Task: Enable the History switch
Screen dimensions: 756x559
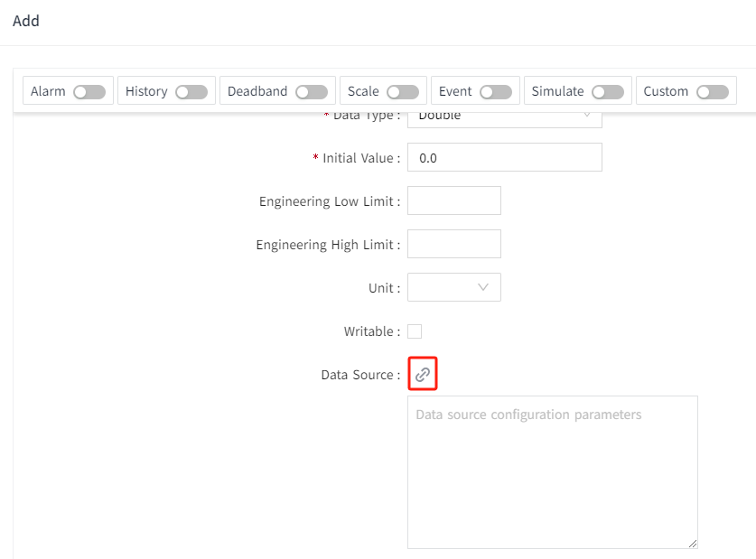Action: tap(191, 92)
